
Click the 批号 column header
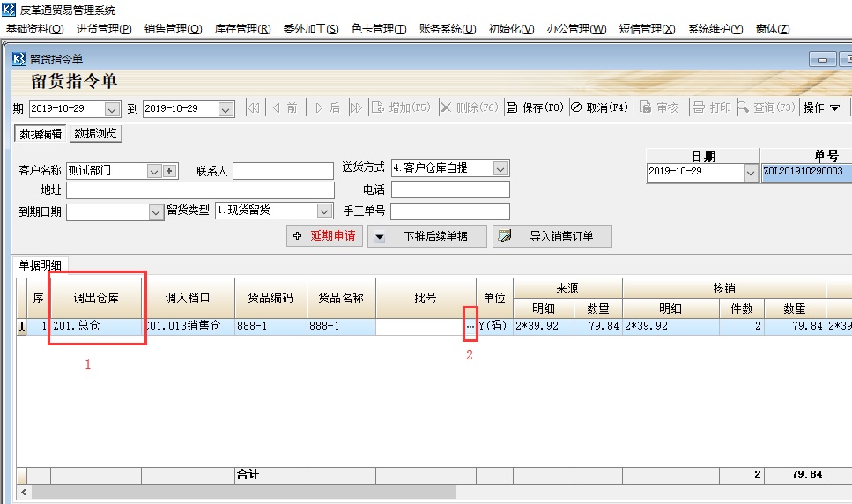click(x=426, y=298)
